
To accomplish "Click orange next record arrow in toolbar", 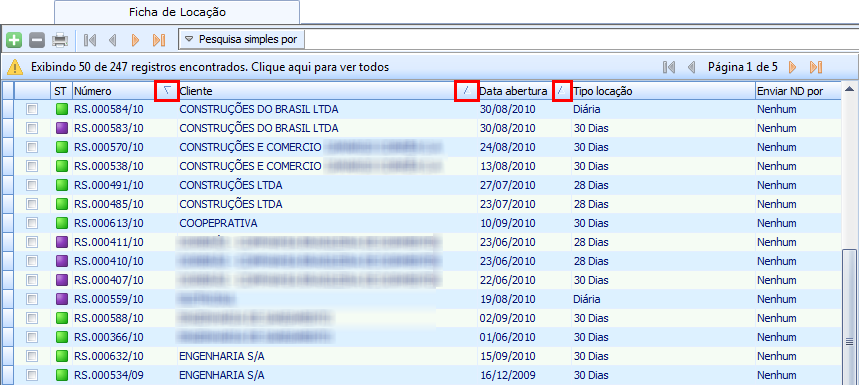I will pos(136,40).
